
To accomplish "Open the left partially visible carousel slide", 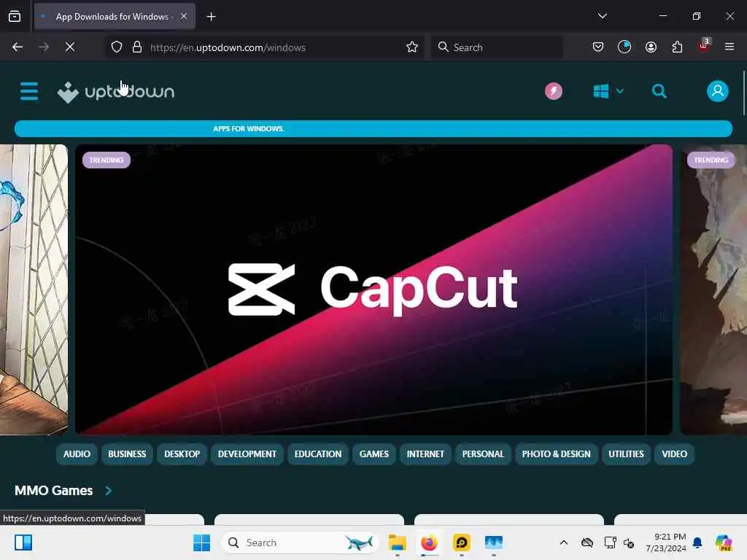I will pyautogui.click(x=34, y=289).
